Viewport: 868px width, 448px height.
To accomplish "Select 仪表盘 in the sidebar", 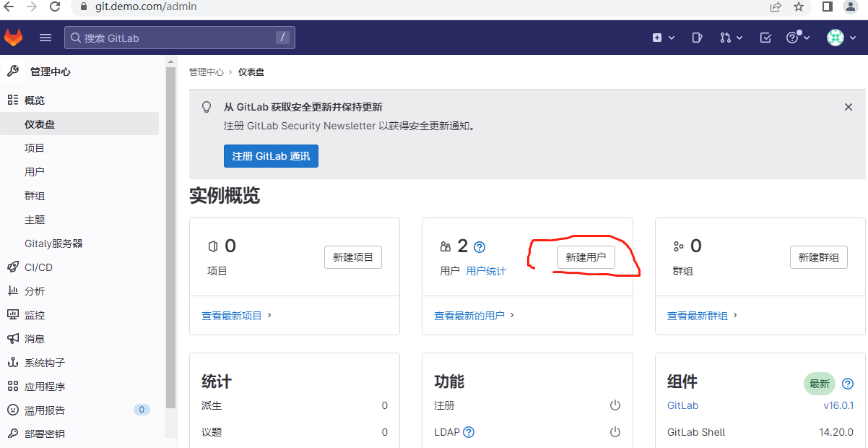I will click(79, 124).
